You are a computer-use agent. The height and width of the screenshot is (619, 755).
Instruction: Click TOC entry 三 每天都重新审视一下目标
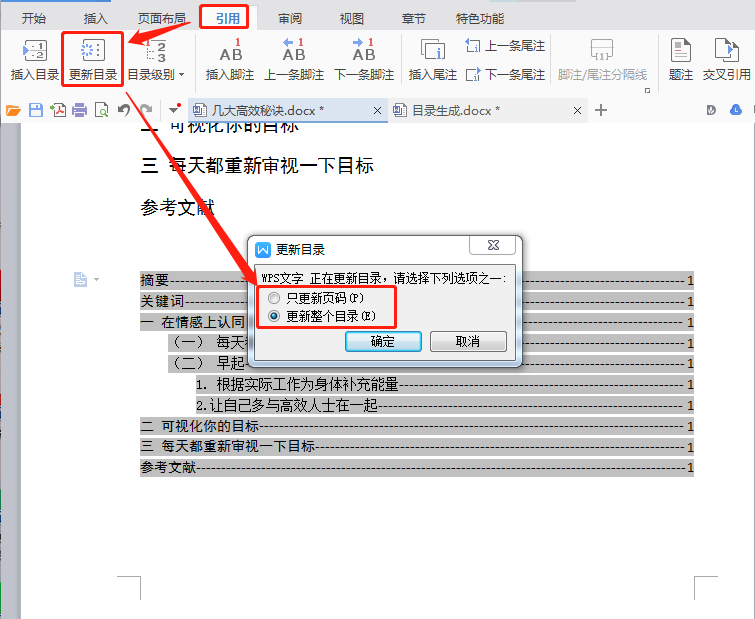417,447
